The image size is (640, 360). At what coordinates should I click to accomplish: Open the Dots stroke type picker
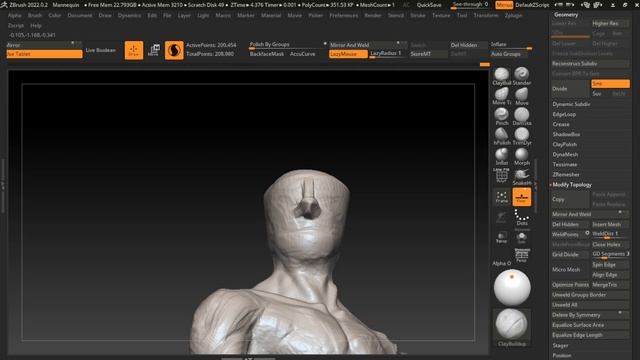point(522,217)
